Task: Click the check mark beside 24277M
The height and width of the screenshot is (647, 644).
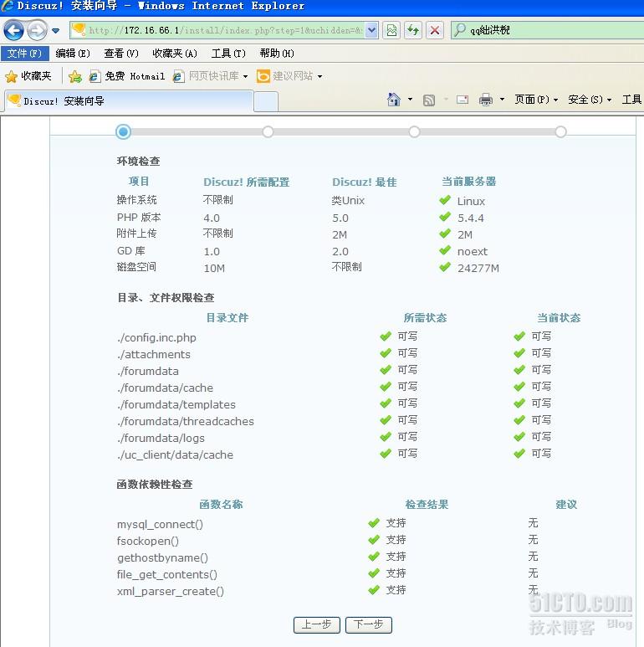Action: click(x=445, y=267)
